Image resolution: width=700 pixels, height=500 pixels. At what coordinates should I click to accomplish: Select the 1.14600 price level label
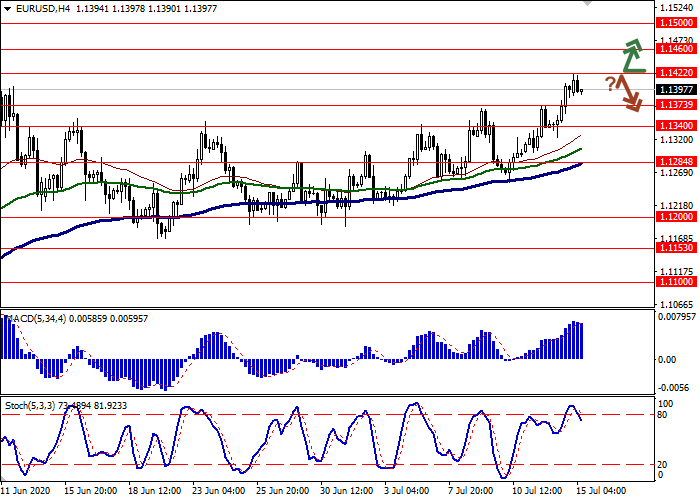pos(676,48)
